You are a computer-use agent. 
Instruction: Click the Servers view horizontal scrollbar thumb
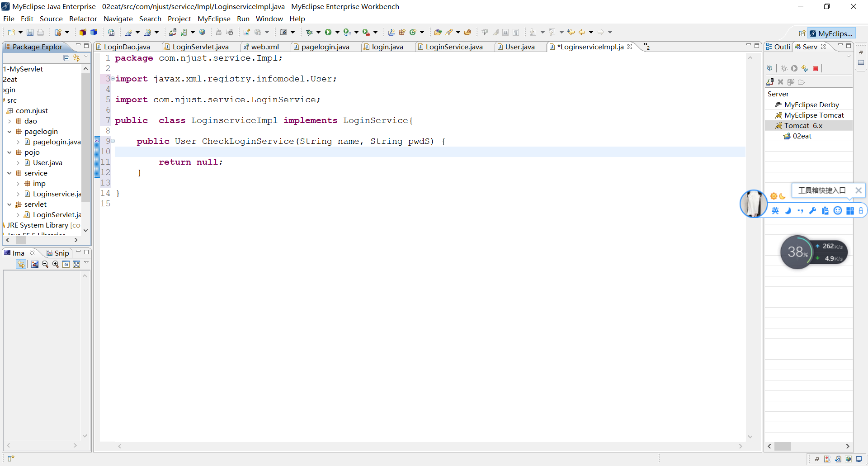pos(783,446)
